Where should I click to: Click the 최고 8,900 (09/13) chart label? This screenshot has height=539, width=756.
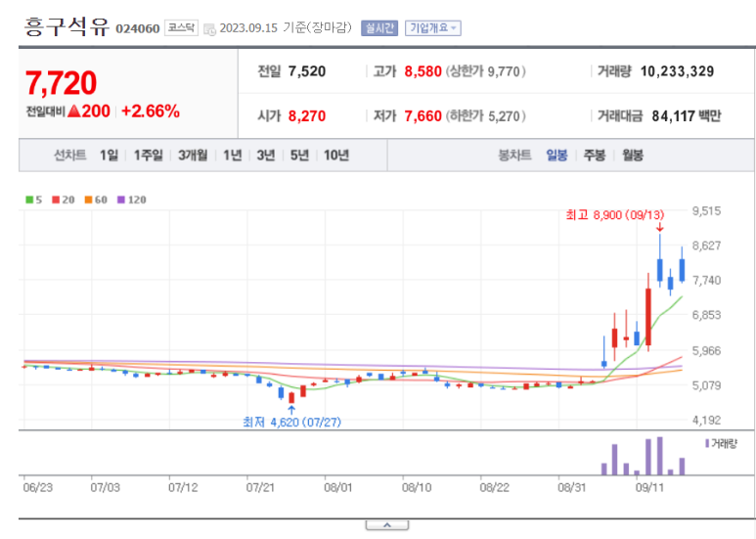(615, 215)
